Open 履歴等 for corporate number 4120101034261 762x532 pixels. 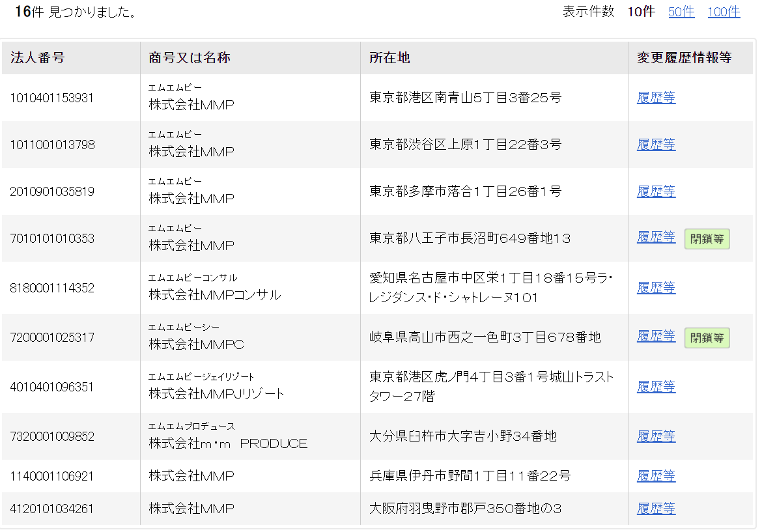pyautogui.click(x=656, y=509)
